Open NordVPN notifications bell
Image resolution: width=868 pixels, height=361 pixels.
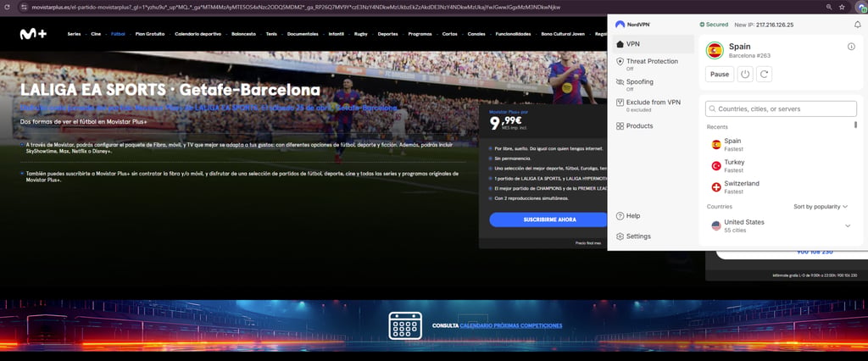tap(858, 25)
